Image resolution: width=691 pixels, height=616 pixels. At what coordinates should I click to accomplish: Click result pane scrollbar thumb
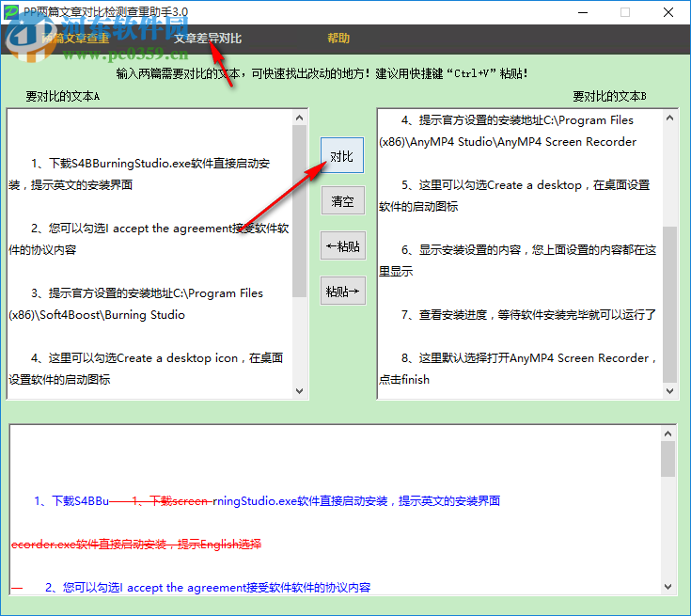pos(667,459)
